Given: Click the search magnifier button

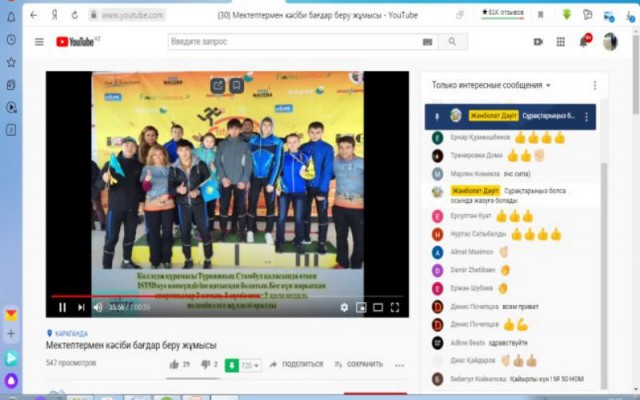Looking at the screenshot, I should pyautogui.click(x=453, y=42).
